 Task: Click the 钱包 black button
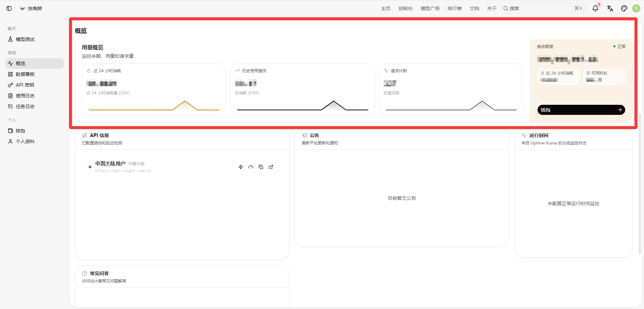tap(581, 110)
